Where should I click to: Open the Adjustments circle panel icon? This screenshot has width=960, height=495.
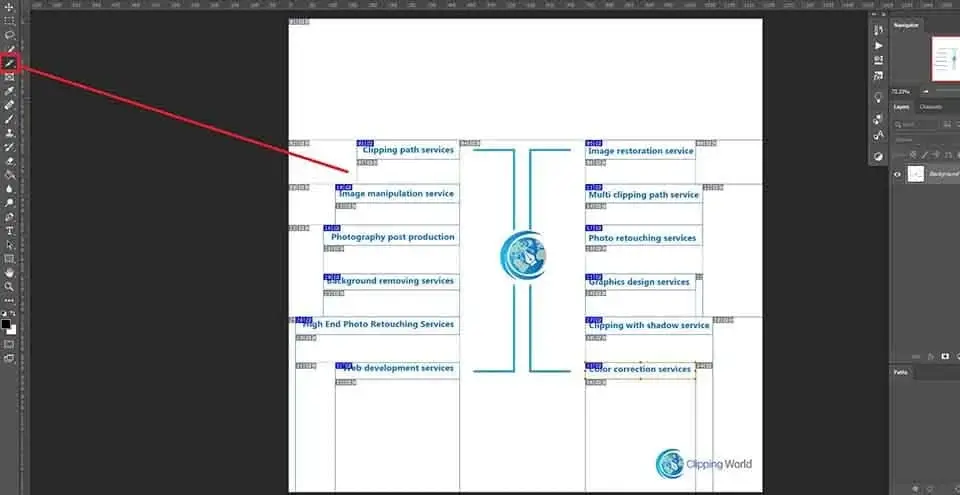pos(879,156)
